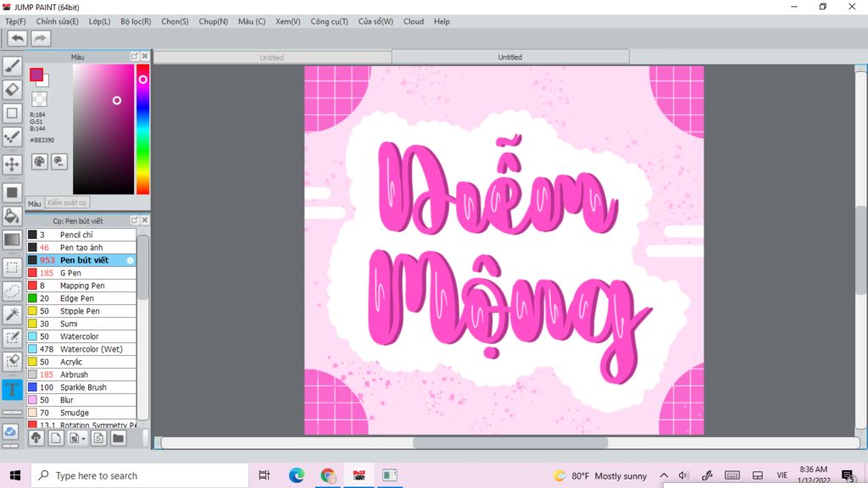This screenshot has height=488, width=868.
Task: Select the Smudge brush
Action: tap(81, 413)
